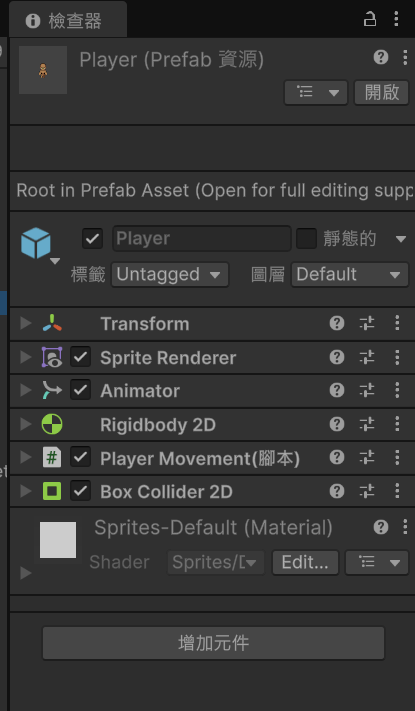Click the Rigidbody 2D component icon
This screenshot has width=415, height=711.
point(52,424)
